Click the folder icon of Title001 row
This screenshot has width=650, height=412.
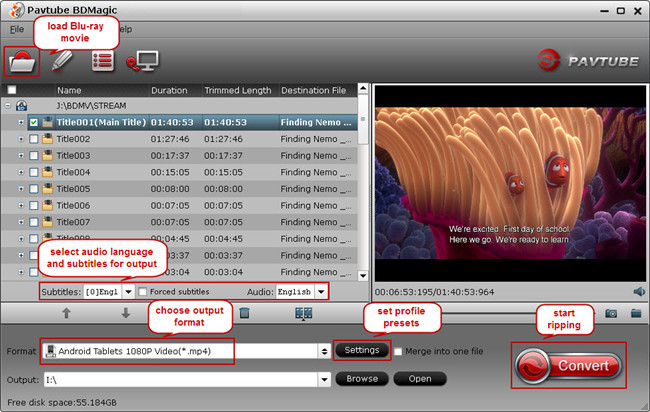point(48,122)
